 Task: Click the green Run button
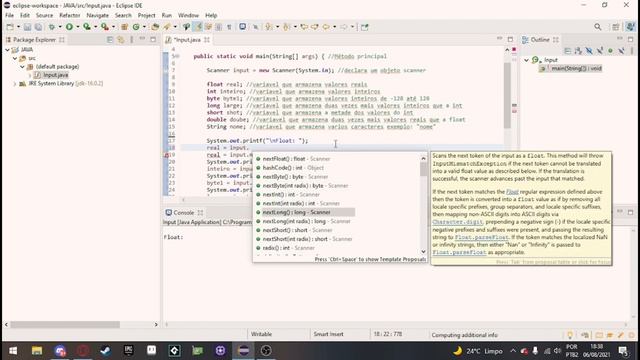[69, 27]
